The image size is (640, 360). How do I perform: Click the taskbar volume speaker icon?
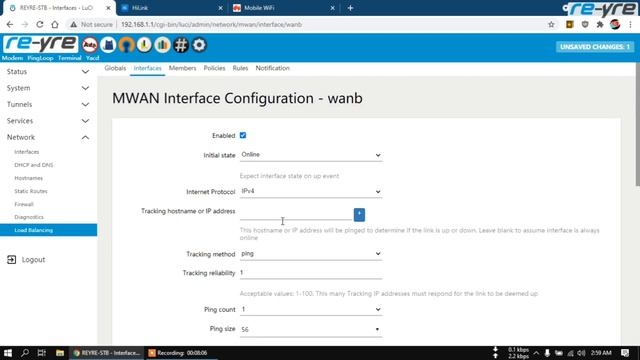[x=582, y=353]
